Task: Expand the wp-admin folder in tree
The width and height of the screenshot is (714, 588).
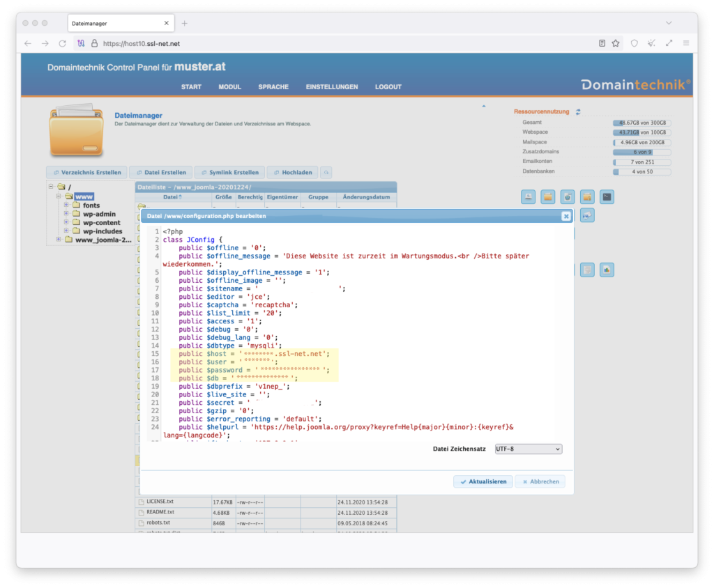Action: click(x=67, y=214)
